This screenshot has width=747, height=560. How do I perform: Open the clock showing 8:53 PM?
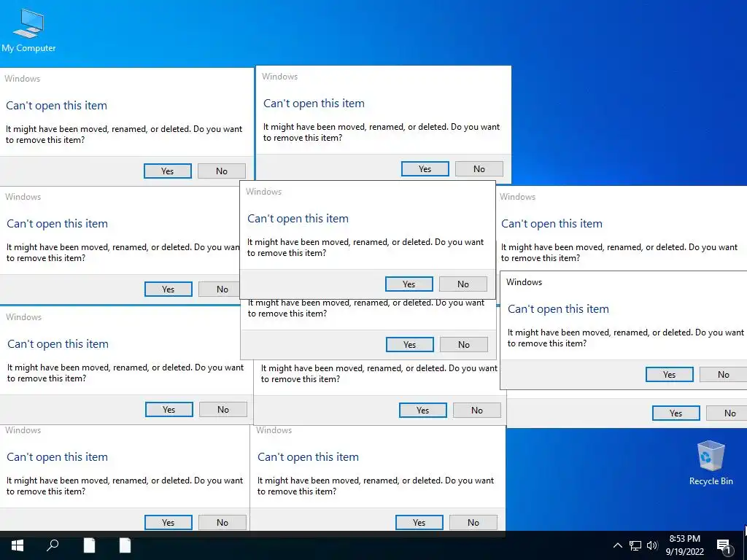pos(684,545)
